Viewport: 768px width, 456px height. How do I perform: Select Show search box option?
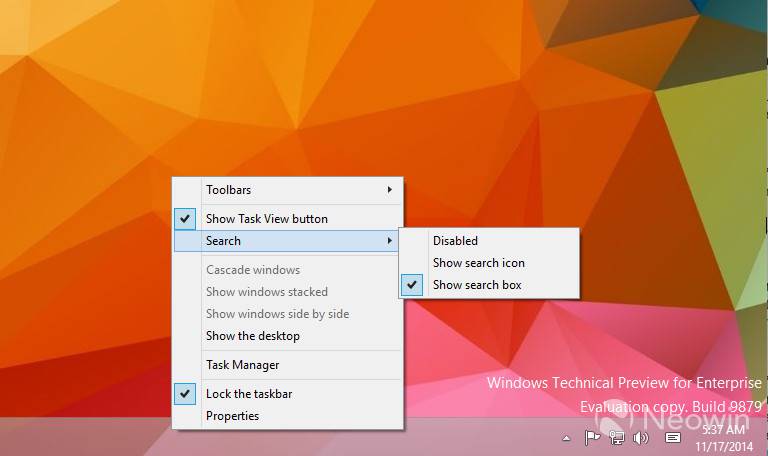pos(489,285)
